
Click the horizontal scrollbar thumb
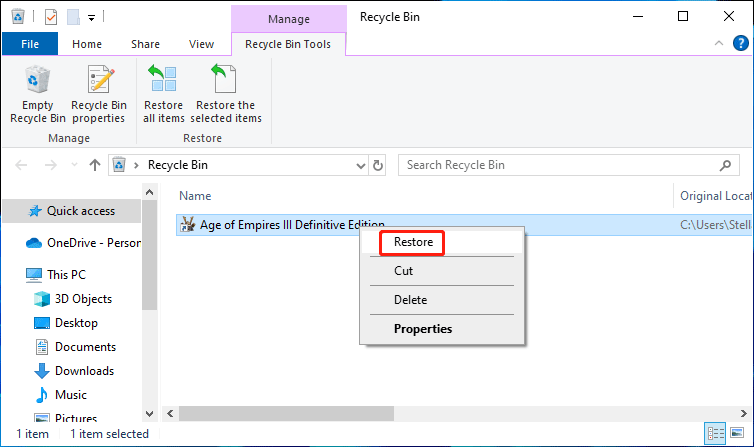point(287,414)
